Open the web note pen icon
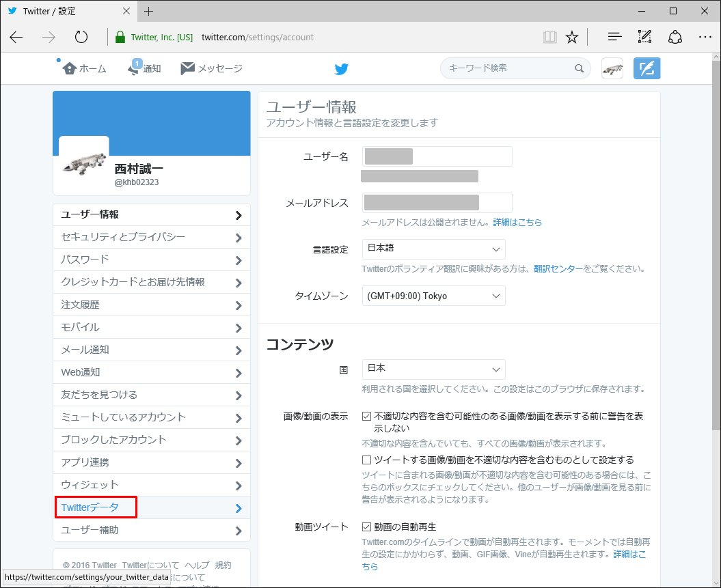721x588 pixels. [x=644, y=37]
